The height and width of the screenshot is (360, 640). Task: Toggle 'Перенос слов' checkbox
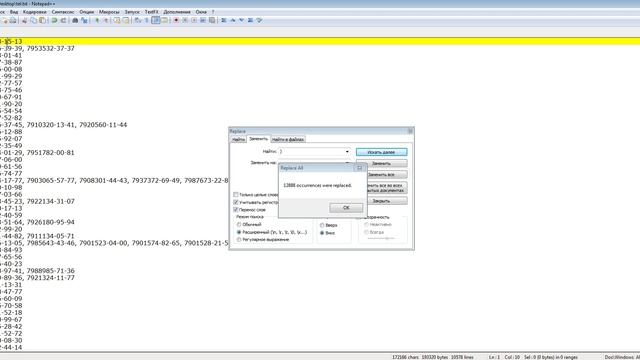236,209
